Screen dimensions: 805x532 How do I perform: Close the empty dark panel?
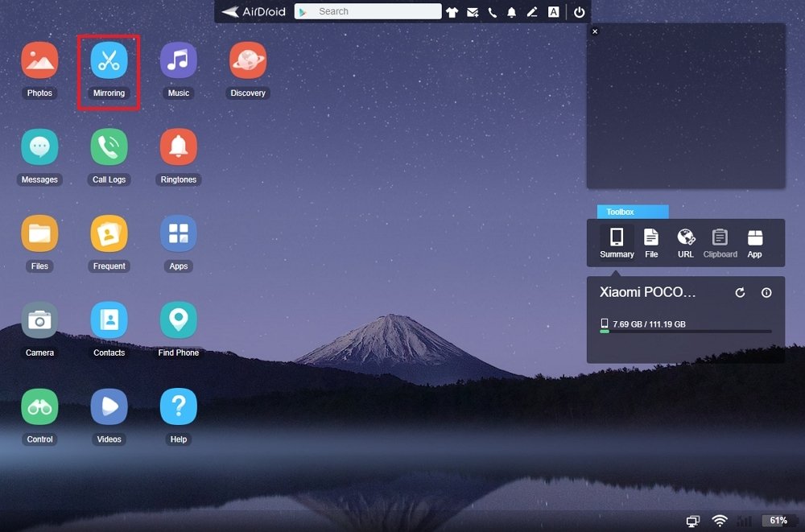click(595, 31)
